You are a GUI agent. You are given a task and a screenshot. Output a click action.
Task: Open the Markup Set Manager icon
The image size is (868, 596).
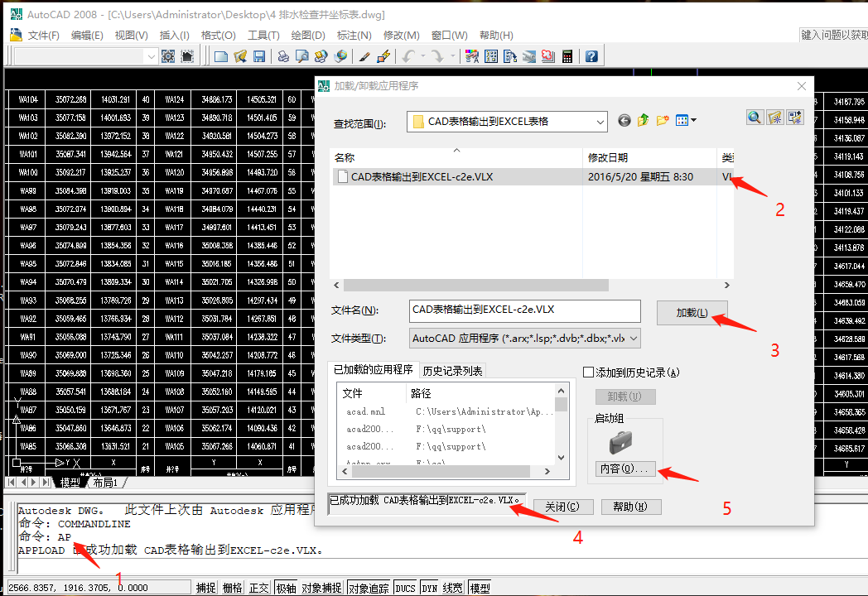pyautogui.click(x=548, y=56)
